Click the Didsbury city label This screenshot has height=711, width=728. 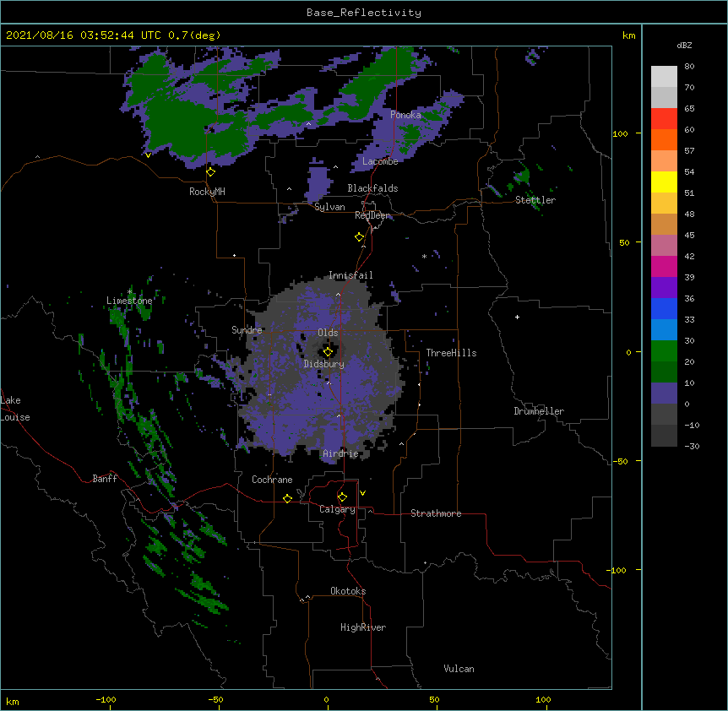click(324, 364)
